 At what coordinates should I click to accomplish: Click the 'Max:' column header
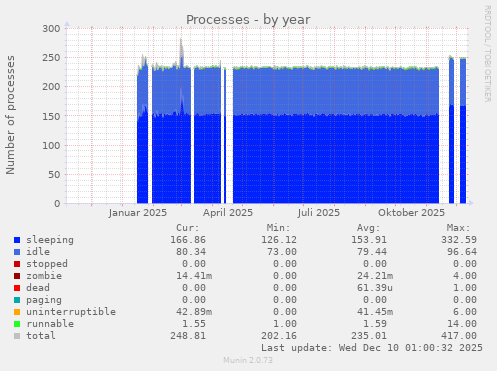pyautogui.click(x=458, y=228)
